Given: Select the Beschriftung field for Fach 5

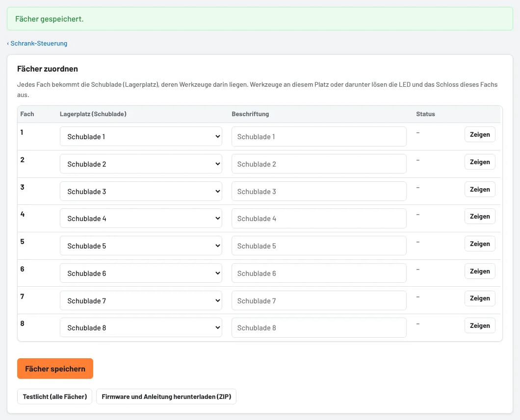Looking at the screenshot, I should (319, 246).
